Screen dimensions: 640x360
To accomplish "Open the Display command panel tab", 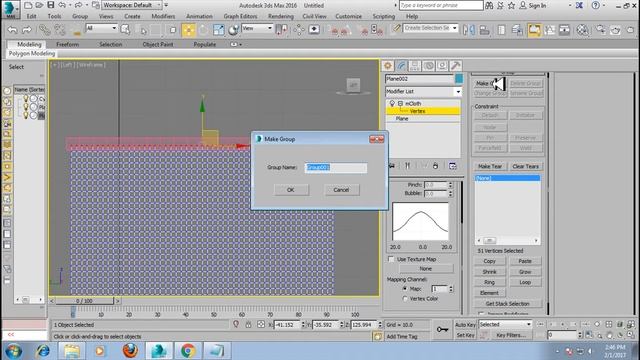I will 442,65.
